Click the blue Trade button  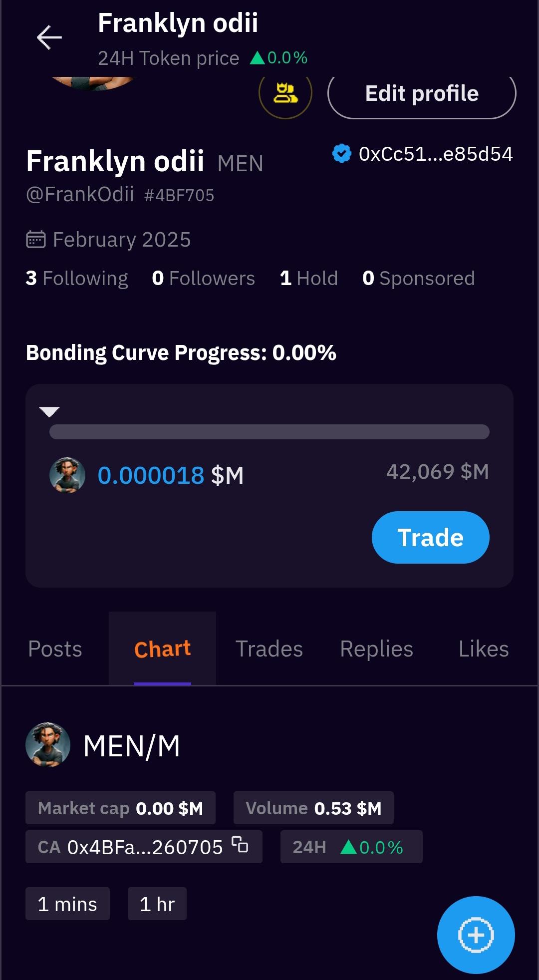pyautogui.click(x=431, y=538)
